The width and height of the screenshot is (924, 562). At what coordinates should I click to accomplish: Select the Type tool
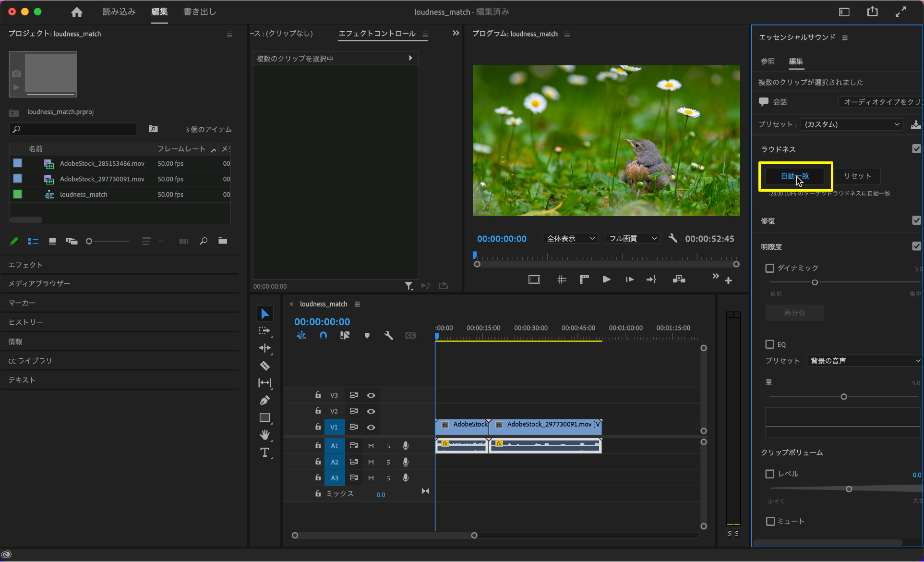pos(264,452)
